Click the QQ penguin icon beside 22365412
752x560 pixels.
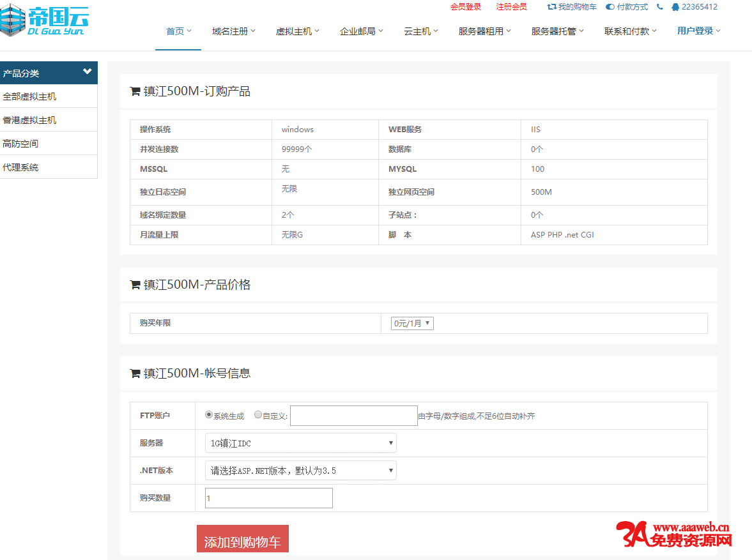[x=676, y=7]
